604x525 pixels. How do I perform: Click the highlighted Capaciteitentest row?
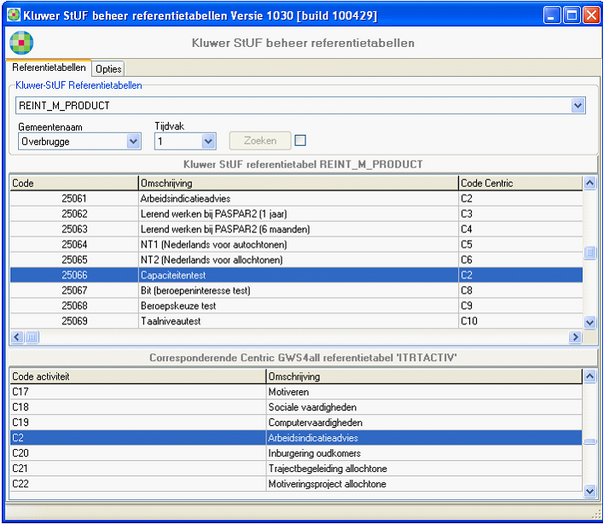tap(296, 275)
